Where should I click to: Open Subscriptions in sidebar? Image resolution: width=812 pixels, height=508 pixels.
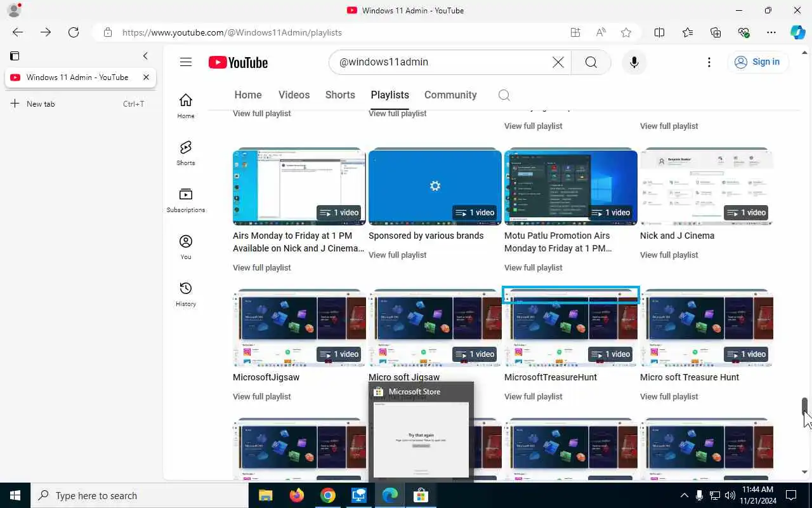coord(186,200)
